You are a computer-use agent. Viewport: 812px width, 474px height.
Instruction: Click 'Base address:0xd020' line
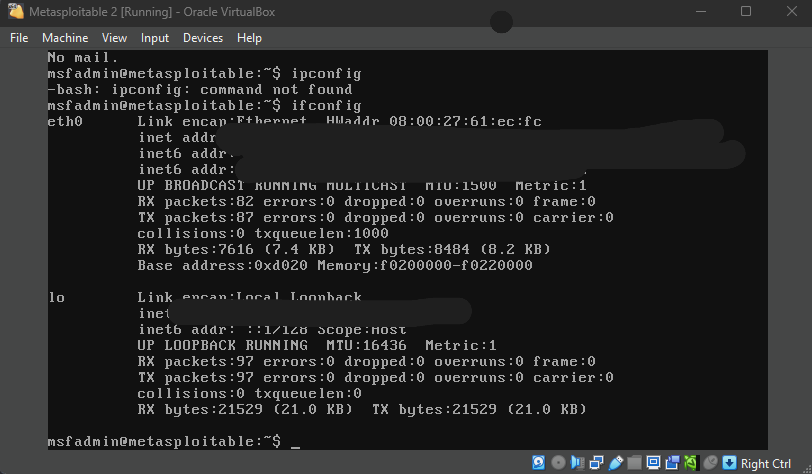[335, 266]
